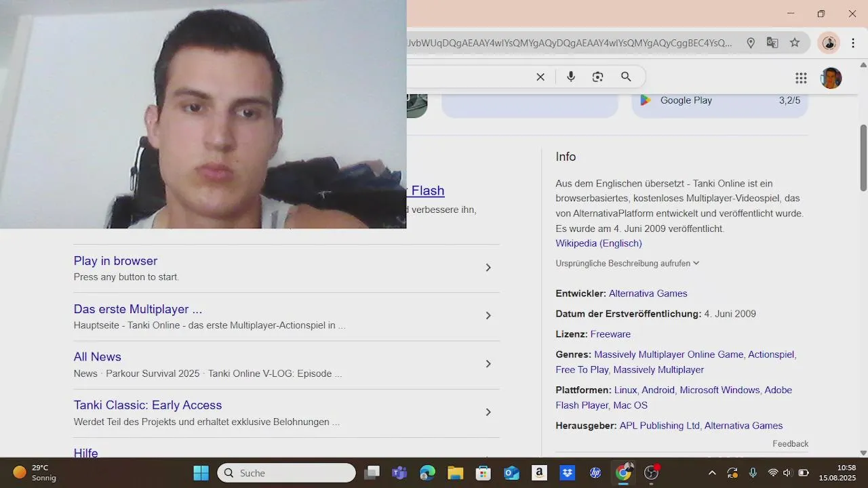The height and width of the screenshot is (488, 868).
Task: Open the Windows Start menu
Action: [201, 472]
